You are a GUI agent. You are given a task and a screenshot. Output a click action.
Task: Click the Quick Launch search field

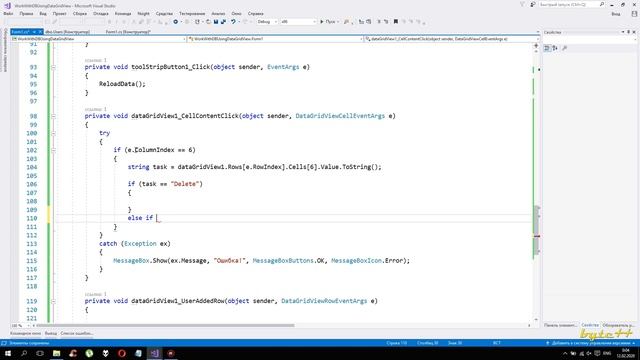point(571,4)
